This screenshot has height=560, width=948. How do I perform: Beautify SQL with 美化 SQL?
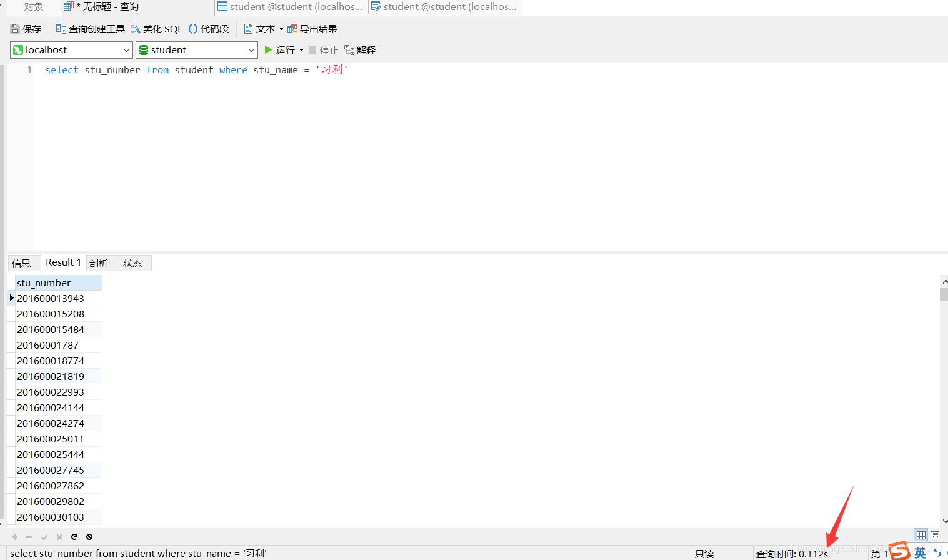(x=157, y=29)
